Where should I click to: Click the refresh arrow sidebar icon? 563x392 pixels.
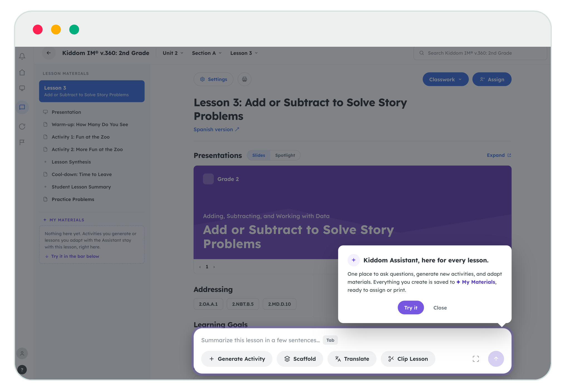point(22,127)
